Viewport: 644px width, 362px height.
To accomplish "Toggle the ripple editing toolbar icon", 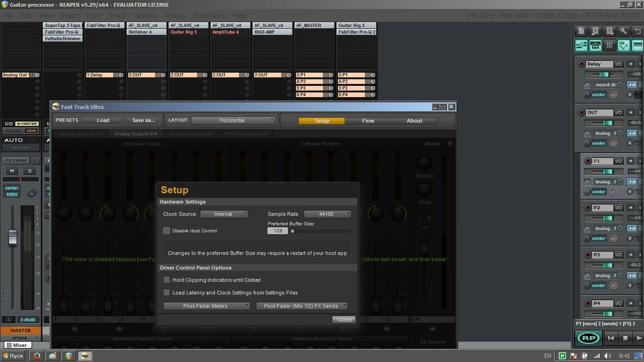I will tap(637, 45).
